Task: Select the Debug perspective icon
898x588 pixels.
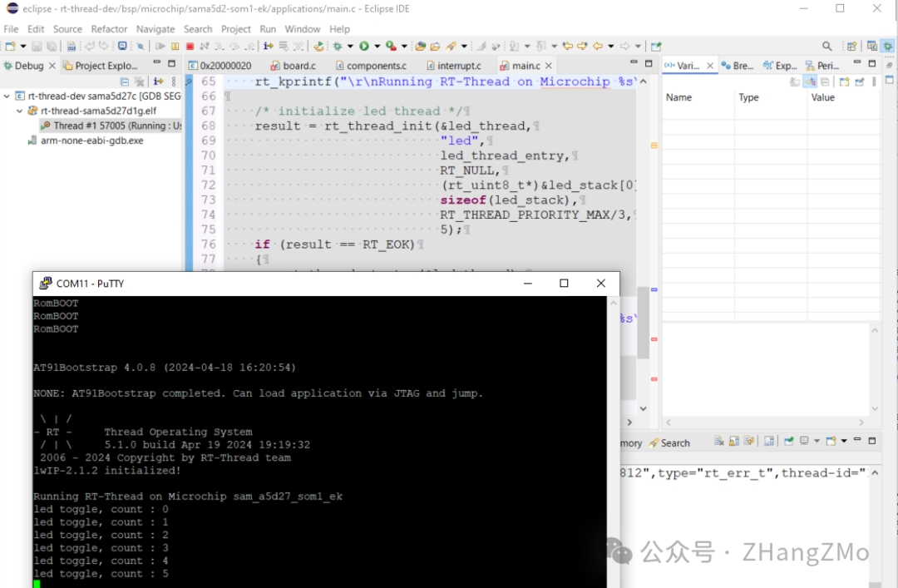Action: pyautogui.click(x=887, y=46)
